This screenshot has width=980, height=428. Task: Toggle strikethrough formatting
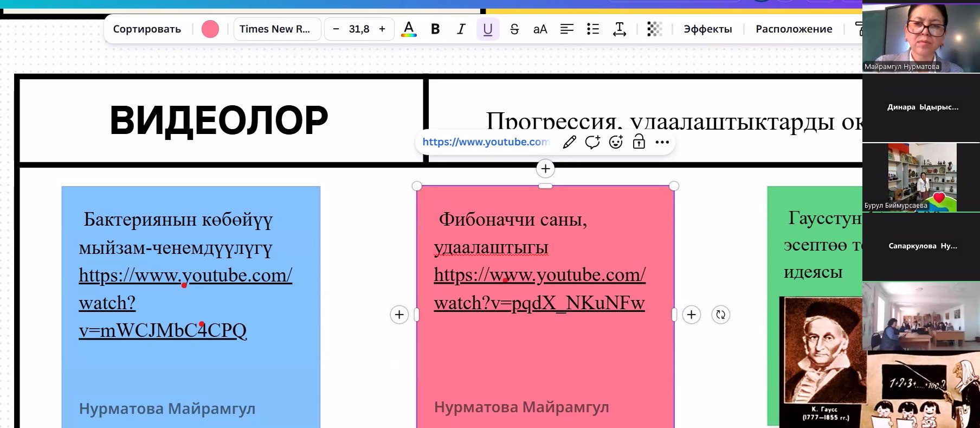point(514,29)
